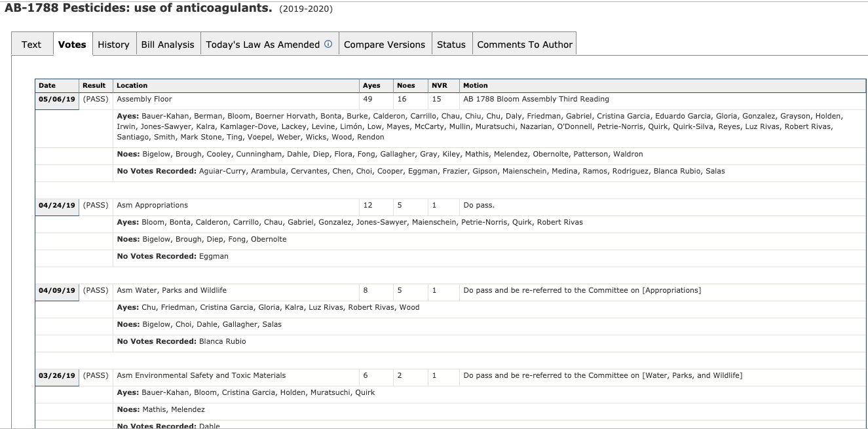Open the Comments To Author tab

pos(525,45)
